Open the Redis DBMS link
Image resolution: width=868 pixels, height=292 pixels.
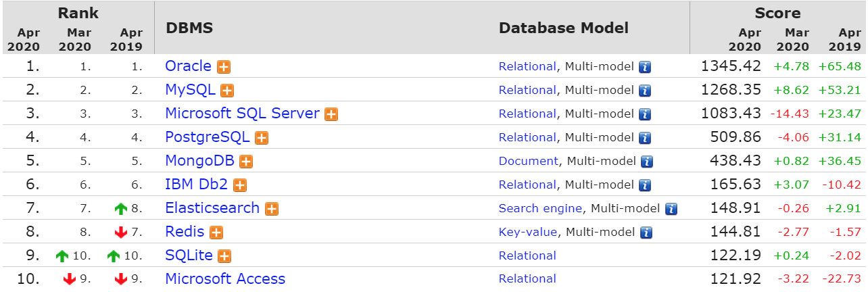185,232
